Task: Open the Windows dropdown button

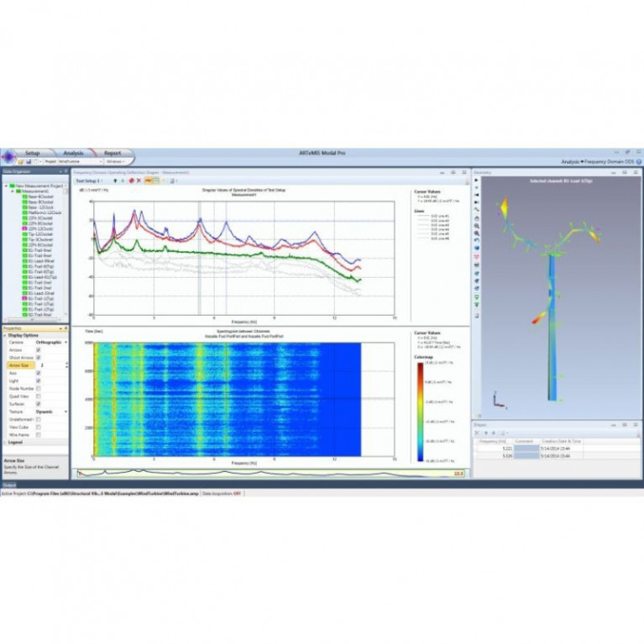Action: click(116, 161)
